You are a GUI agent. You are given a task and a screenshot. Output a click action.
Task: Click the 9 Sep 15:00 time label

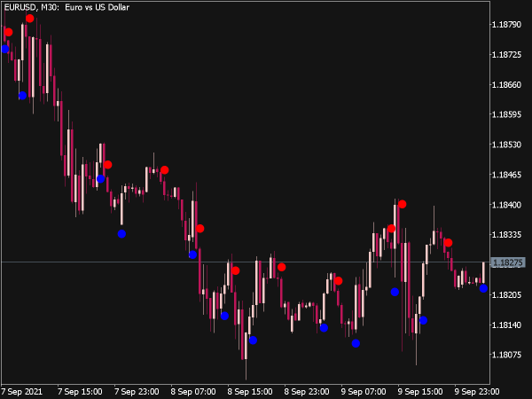[420, 392]
